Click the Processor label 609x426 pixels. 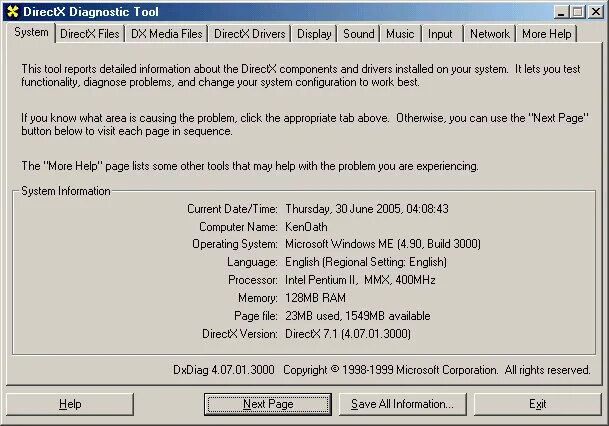[253, 280]
